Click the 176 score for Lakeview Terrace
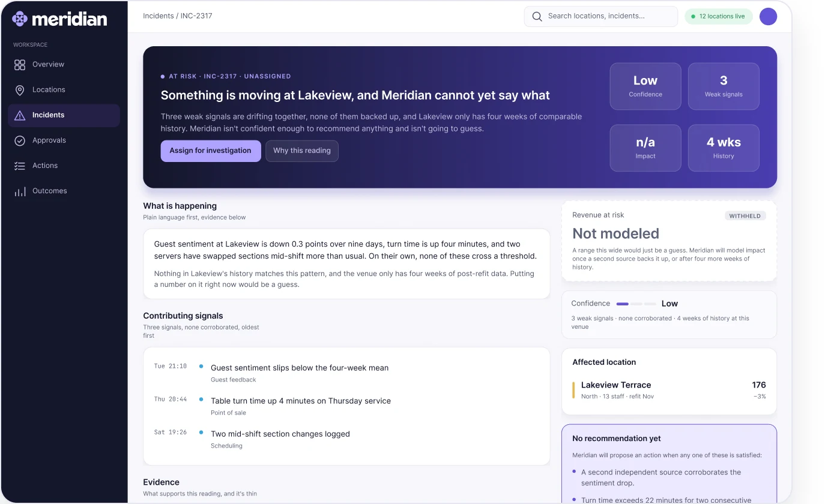 (x=759, y=385)
